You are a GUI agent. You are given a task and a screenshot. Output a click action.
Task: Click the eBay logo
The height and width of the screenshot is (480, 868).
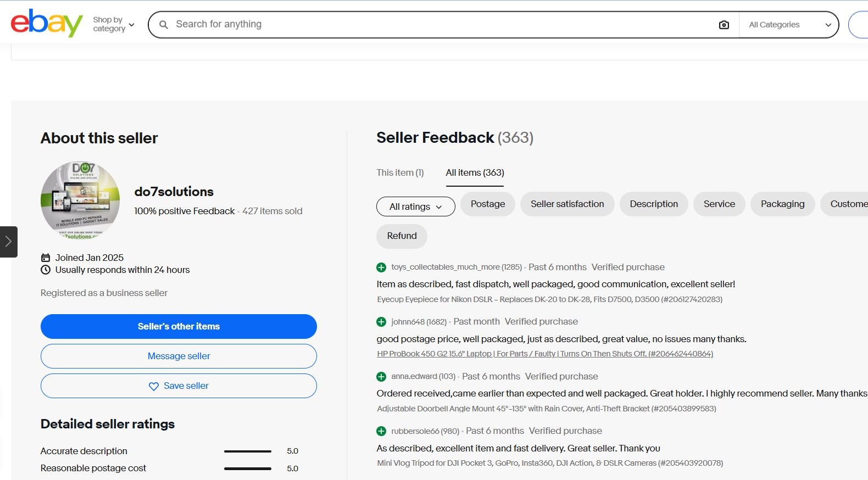coord(47,24)
